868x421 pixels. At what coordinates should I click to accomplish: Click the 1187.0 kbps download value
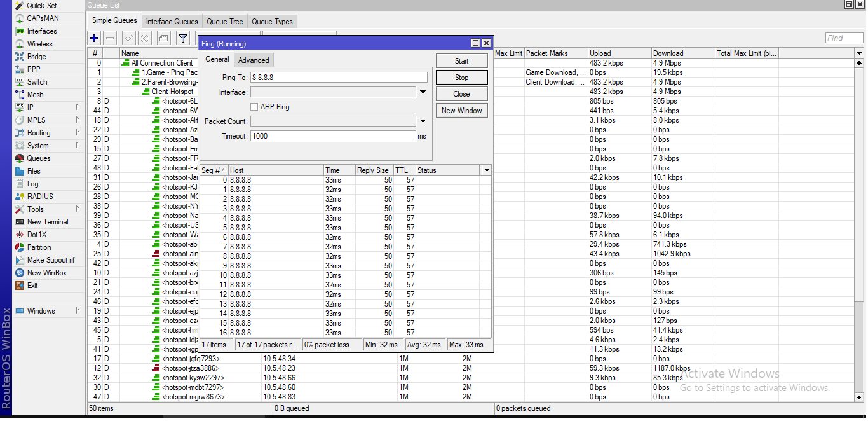pyautogui.click(x=672, y=368)
